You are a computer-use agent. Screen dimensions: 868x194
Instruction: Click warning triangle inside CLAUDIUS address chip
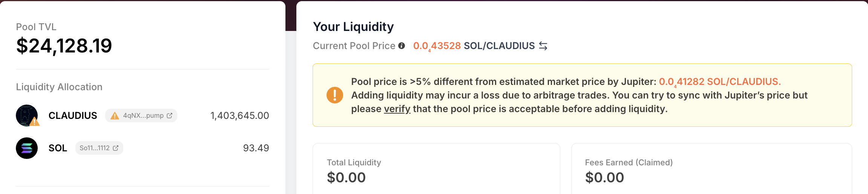pyautogui.click(x=115, y=115)
